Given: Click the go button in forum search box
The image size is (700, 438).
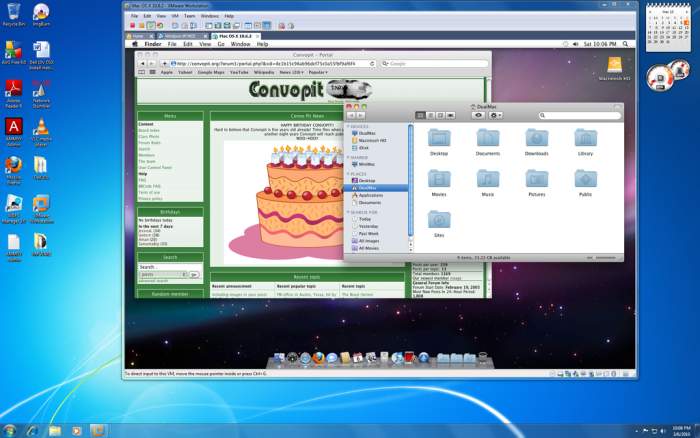Looking at the screenshot, I should [194, 275].
